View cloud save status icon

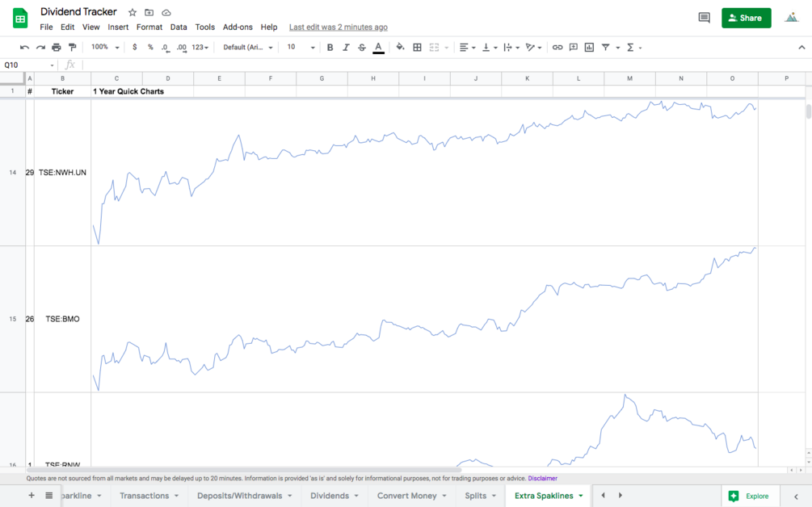pyautogui.click(x=166, y=12)
